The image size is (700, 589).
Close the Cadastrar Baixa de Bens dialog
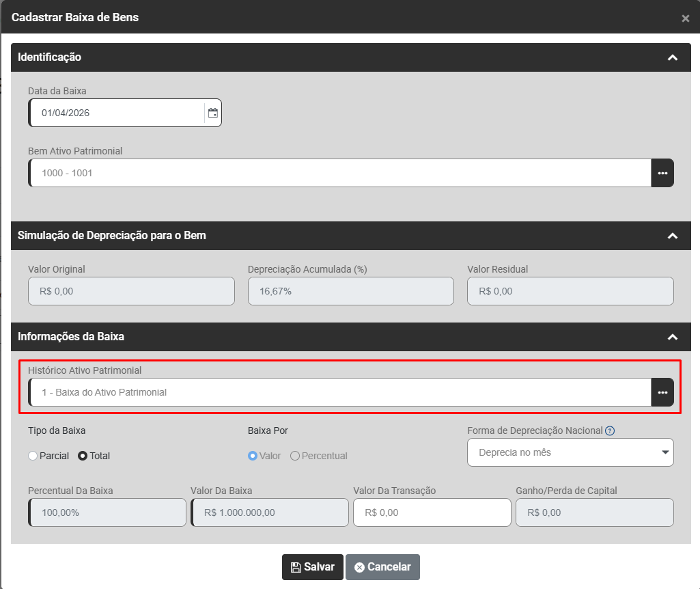[685, 18]
